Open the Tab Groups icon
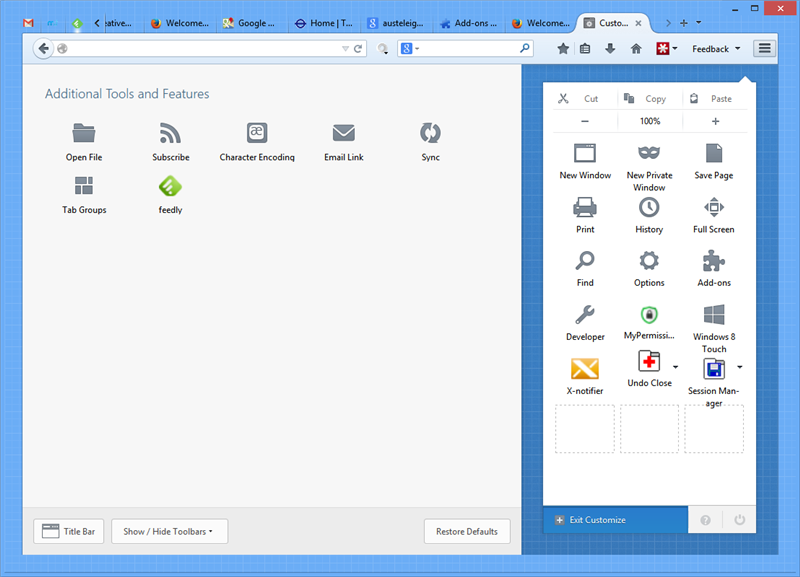The width and height of the screenshot is (800, 577). coord(84,185)
